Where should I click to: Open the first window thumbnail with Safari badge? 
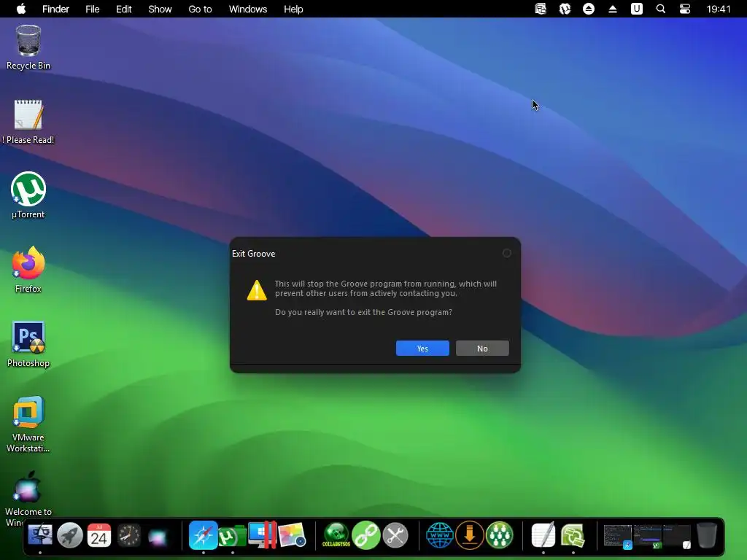click(618, 536)
